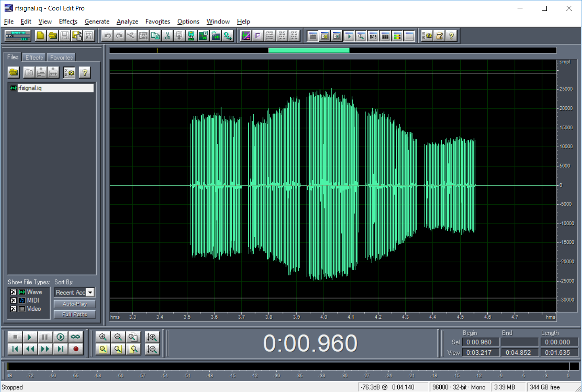Click the zoom to right edge of selection icon

pyautogui.click(x=133, y=349)
